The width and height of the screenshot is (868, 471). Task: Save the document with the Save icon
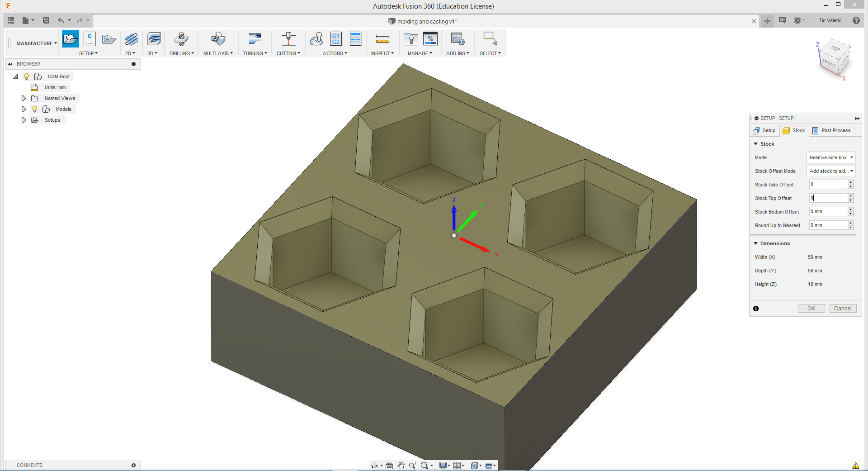46,20
